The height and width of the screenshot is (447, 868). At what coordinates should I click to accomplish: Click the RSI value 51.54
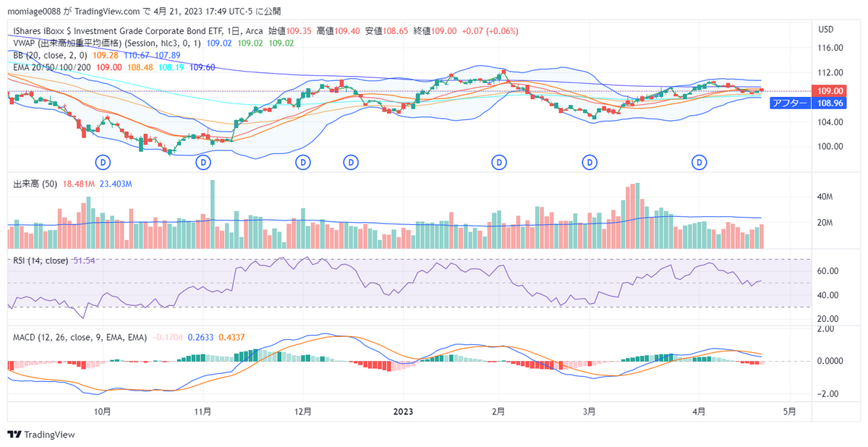[x=83, y=260]
